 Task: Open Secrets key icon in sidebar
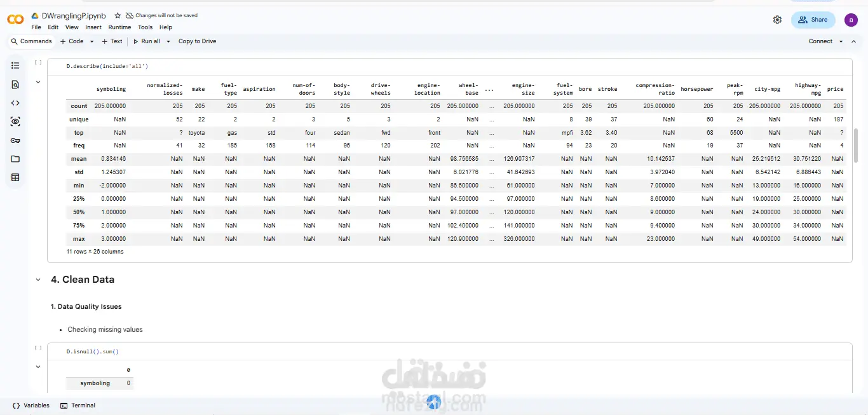15,140
